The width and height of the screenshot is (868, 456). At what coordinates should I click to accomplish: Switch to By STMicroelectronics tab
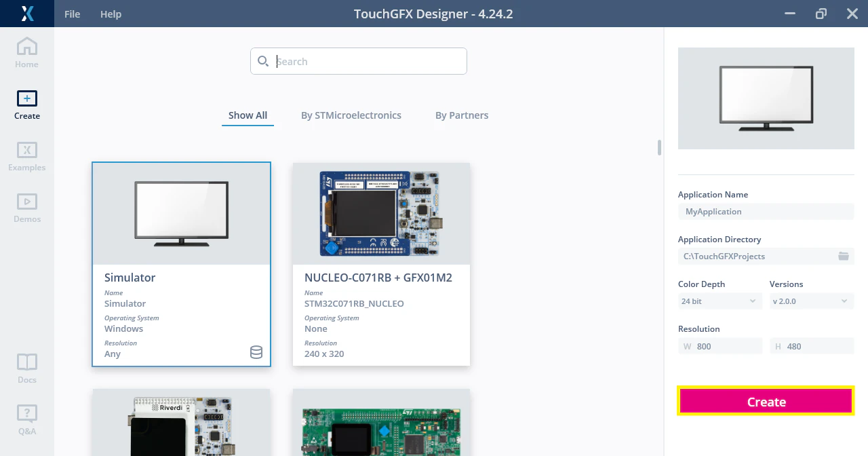tap(351, 115)
